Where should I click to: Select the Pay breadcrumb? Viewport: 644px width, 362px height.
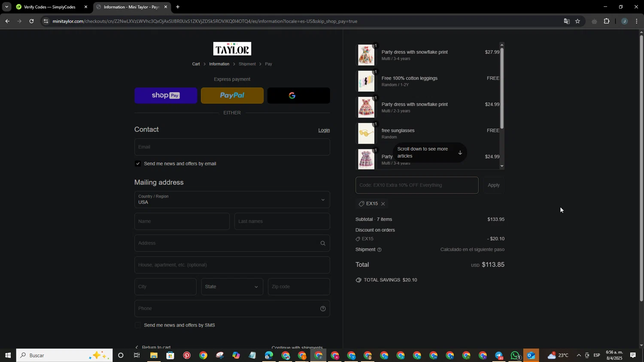coord(268,64)
